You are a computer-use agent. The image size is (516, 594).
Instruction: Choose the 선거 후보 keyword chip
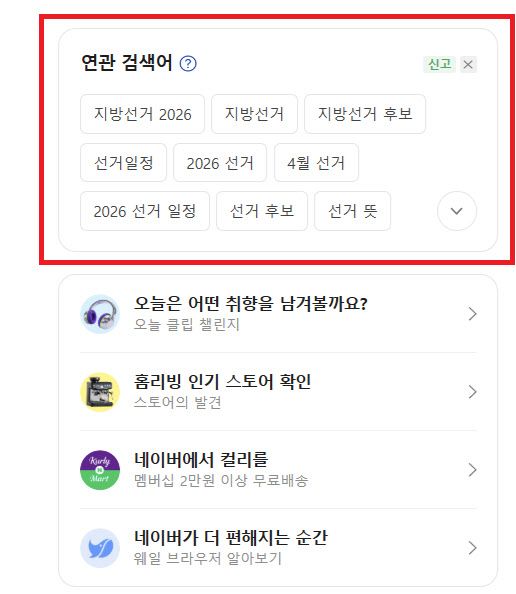[x=262, y=211]
